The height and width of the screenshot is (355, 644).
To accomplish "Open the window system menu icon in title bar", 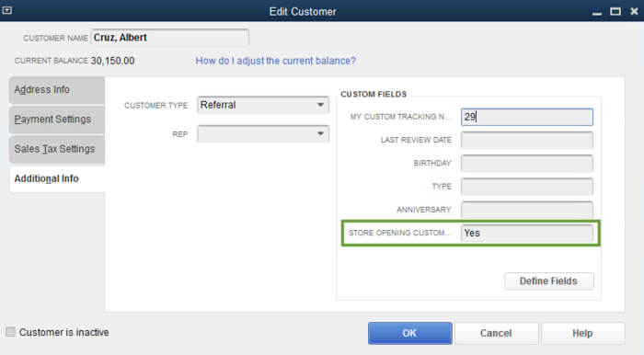I will point(7,10).
